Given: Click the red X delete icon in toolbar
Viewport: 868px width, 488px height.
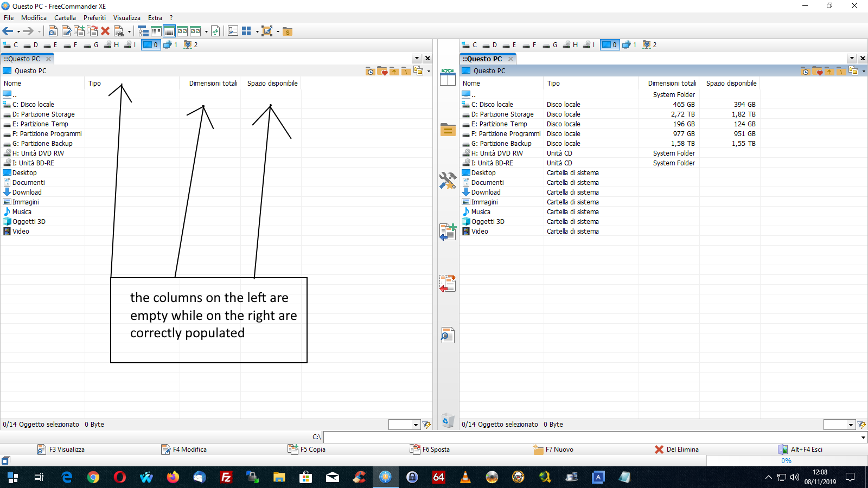Looking at the screenshot, I should pyautogui.click(x=105, y=31).
